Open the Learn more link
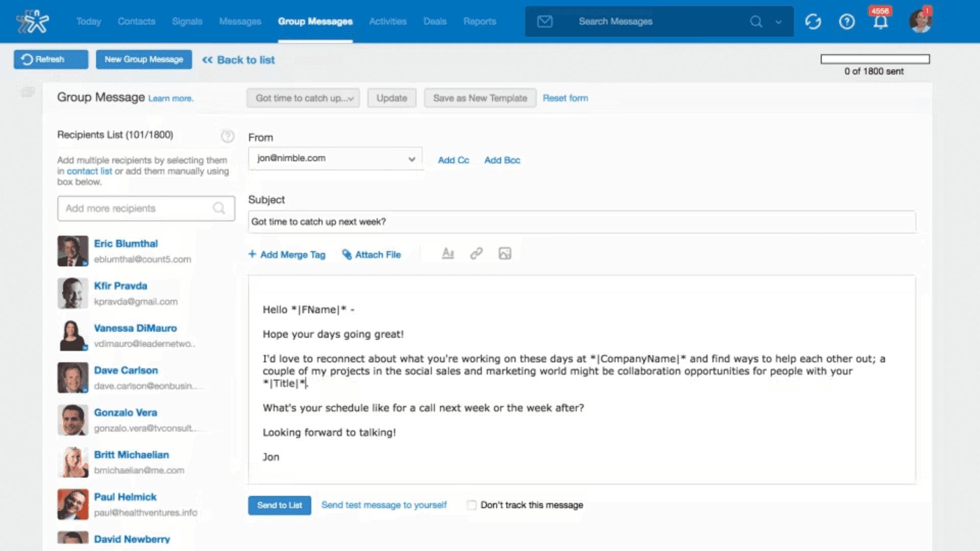This screenshot has height=551, width=980. 170,98
